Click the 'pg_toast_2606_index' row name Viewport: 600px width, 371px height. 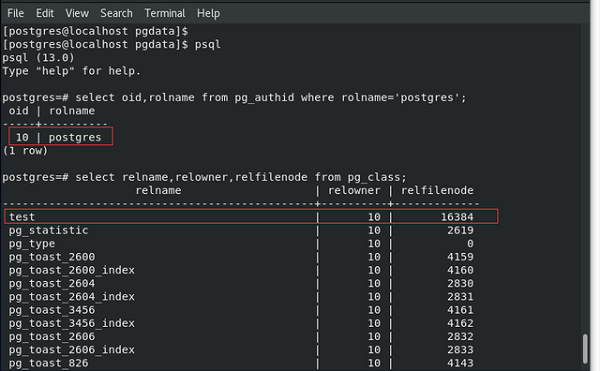[x=72, y=350]
